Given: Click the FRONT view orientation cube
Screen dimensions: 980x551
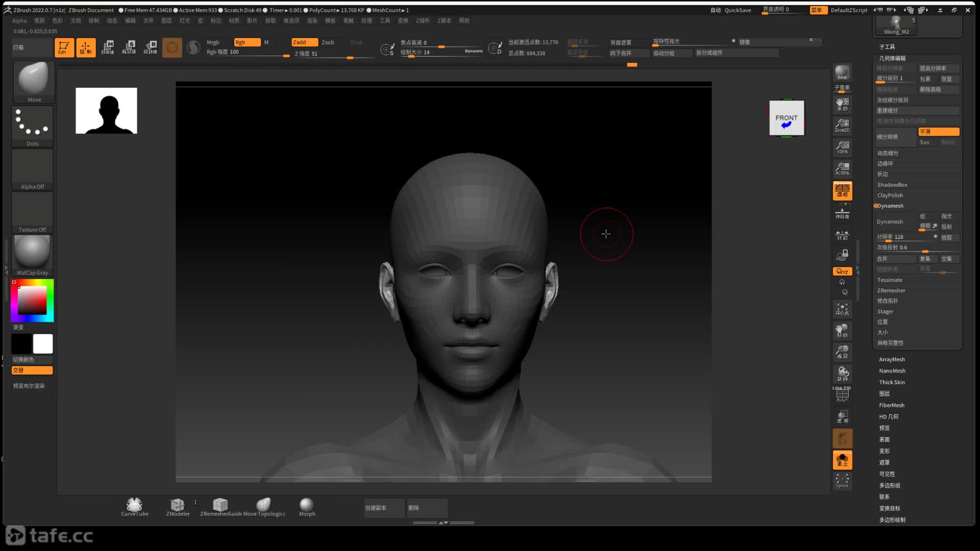Looking at the screenshot, I should pyautogui.click(x=787, y=118).
